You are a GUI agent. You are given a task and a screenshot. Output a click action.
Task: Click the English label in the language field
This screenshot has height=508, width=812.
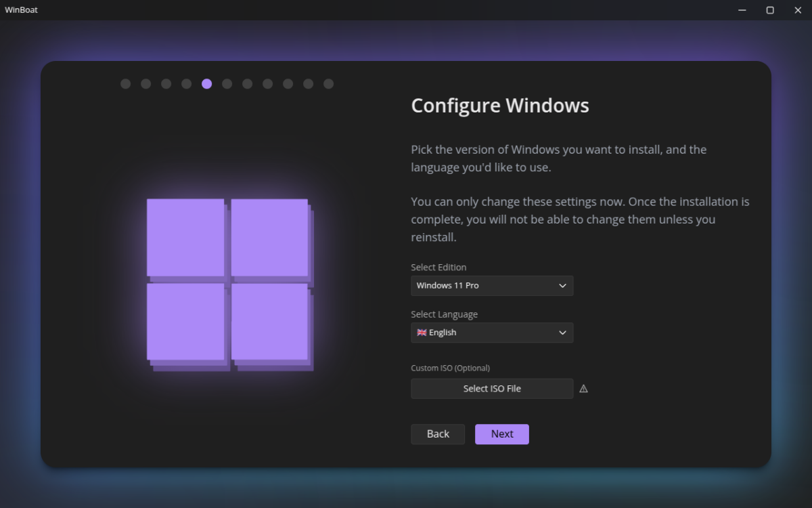[x=442, y=332]
